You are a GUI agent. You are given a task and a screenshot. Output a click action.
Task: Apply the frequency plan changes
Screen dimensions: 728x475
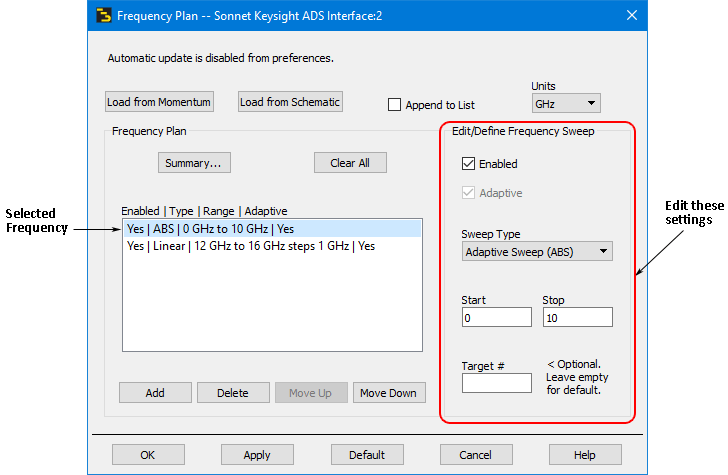point(257,455)
